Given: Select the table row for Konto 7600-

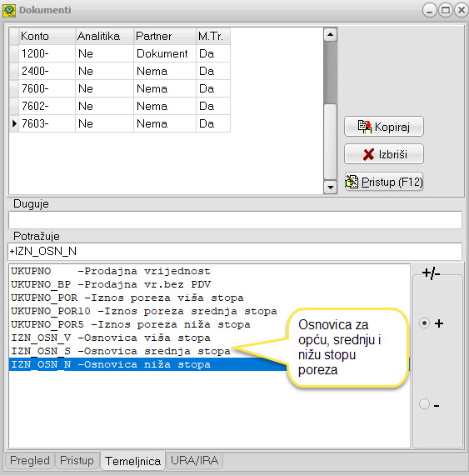Looking at the screenshot, I should [x=120, y=88].
